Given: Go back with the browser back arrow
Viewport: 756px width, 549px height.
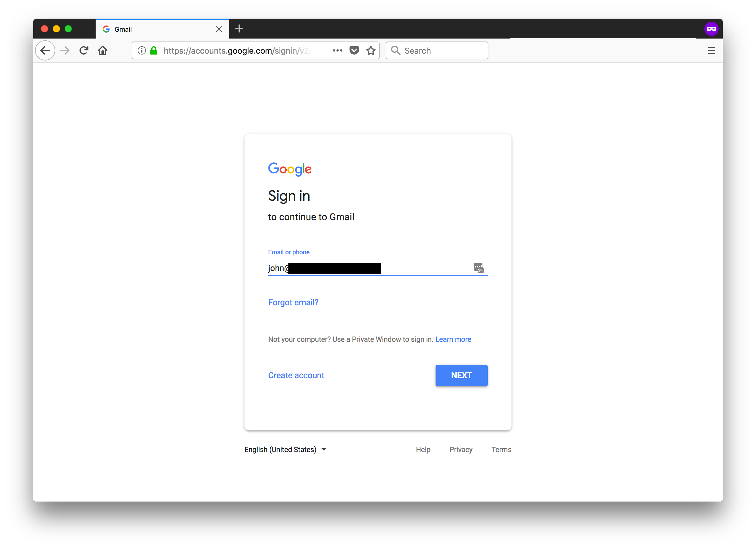Looking at the screenshot, I should click(x=45, y=51).
